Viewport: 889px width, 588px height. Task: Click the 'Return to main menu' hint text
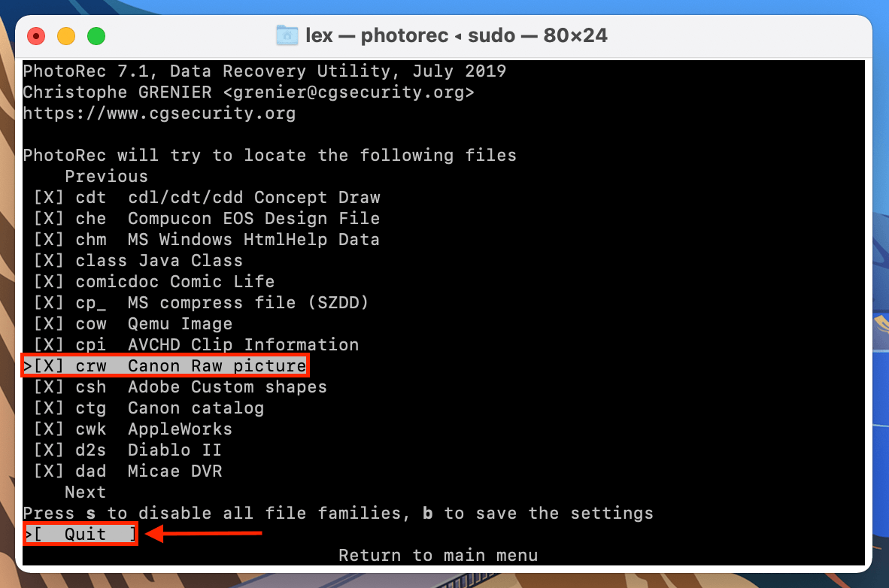click(438, 555)
